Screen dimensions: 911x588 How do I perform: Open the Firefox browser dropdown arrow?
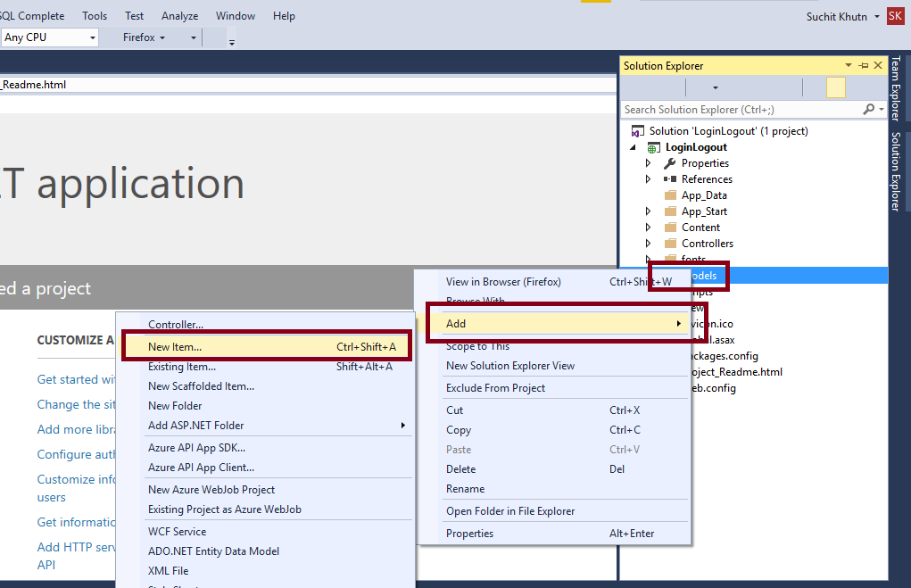point(162,37)
